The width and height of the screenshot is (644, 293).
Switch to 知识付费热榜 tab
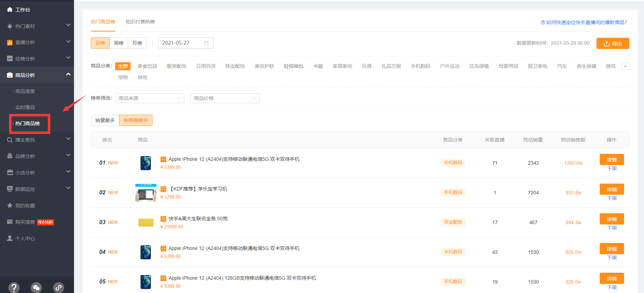140,22
